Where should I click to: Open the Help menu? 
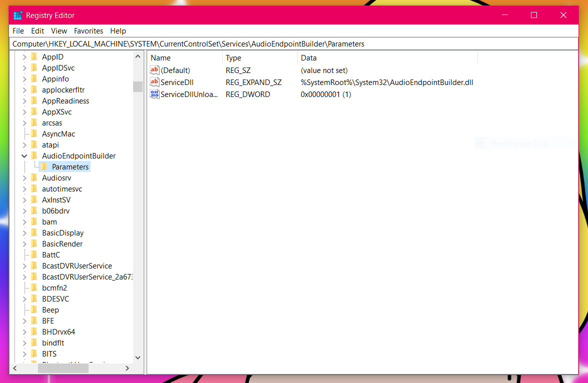click(118, 30)
